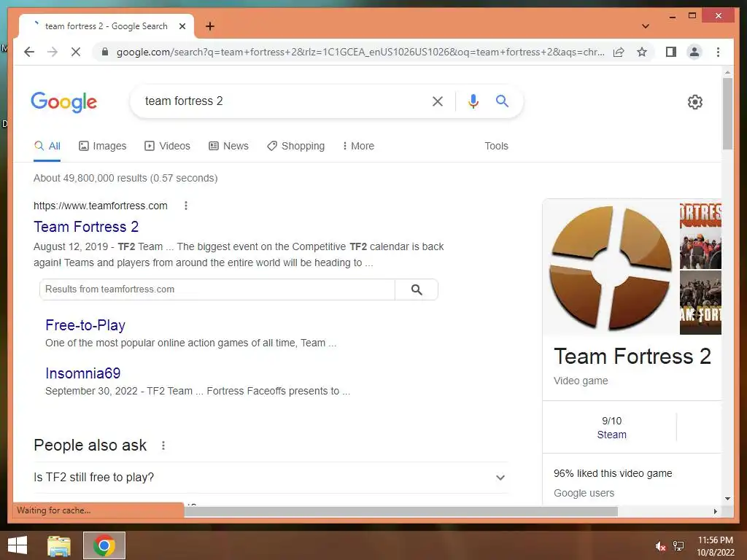Open Google quick settings gear
Viewport: 747px width, 560px height.
click(x=695, y=102)
